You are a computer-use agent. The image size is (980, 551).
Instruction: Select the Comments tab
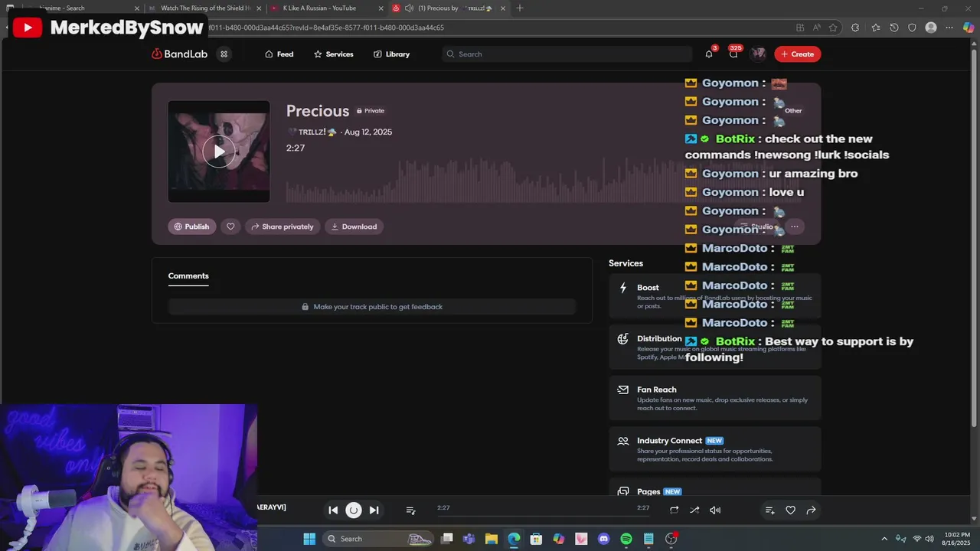(x=188, y=276)
